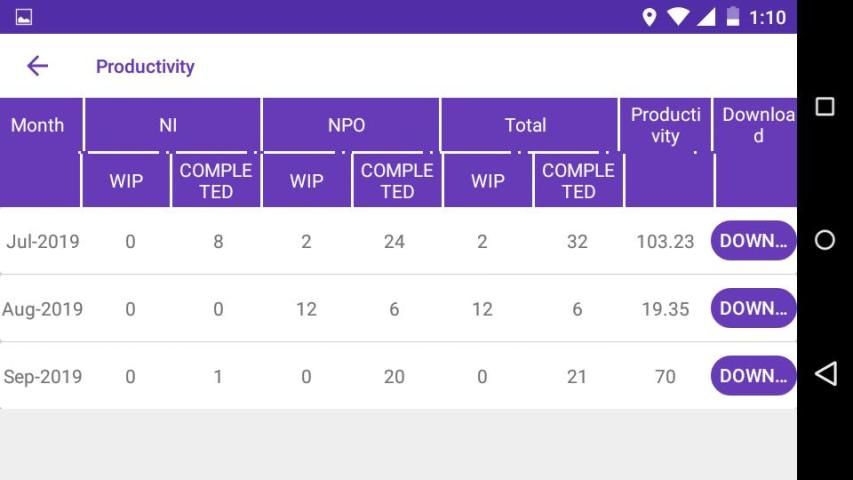The height and width of the screenshot is (480, 853).
Task: Tap the Wi-Fi icon in status bar
Action: (x=678, y=17)
